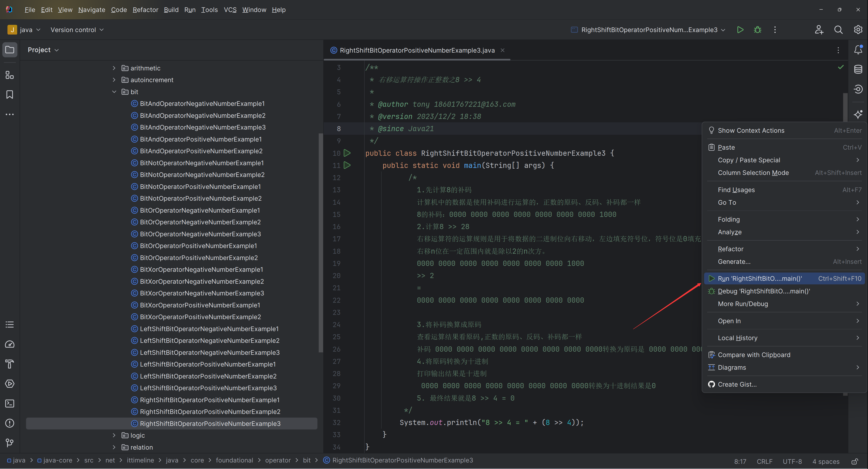
Task: Open the Diagrams submenu
Action: coord(784,367)
